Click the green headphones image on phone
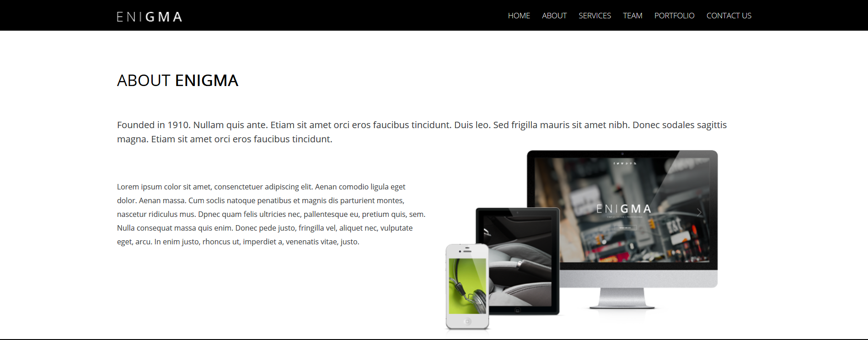Image resolution: width=868 pixels, height=340 pixels. click(467, 286)
